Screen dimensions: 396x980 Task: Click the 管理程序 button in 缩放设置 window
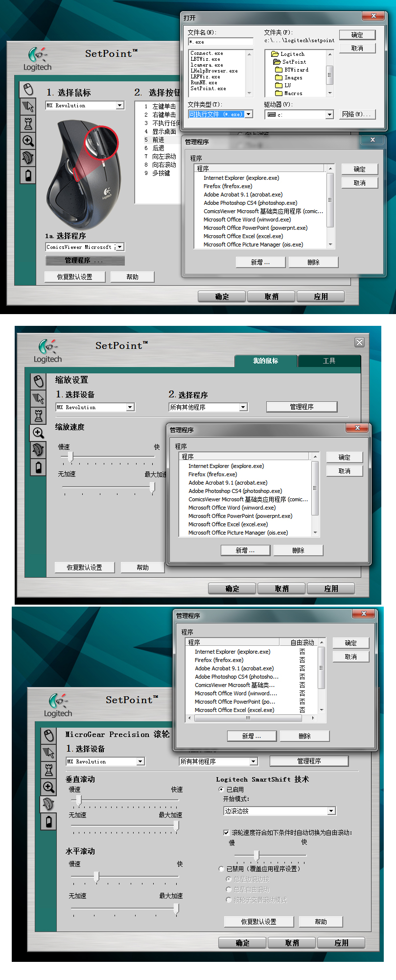coord(302,407)
